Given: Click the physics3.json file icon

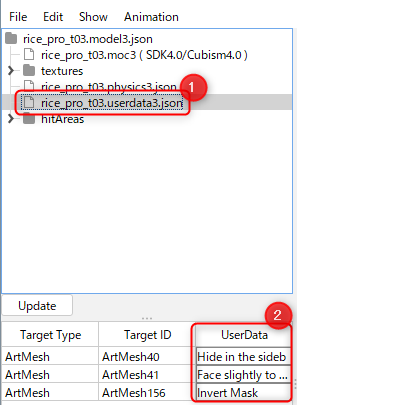Looking at the screenshot, I should point(29,86).
